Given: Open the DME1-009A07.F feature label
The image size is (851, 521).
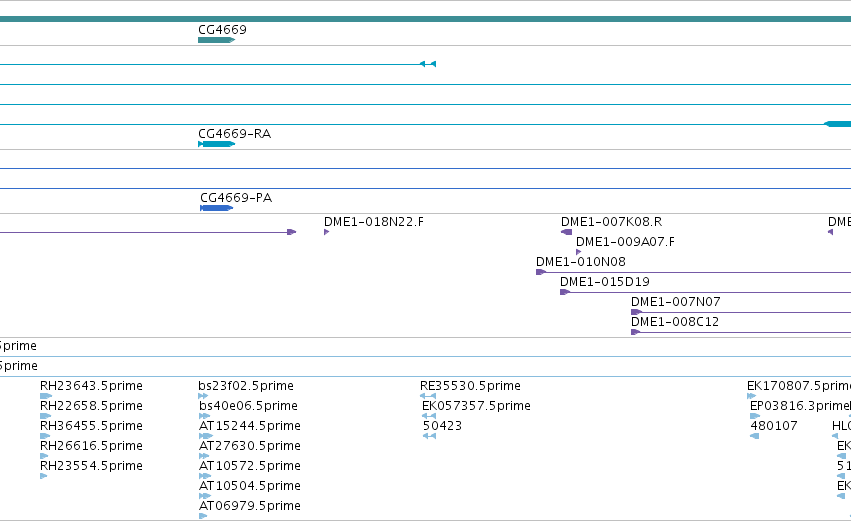Looking at the screenshot, I should pos(625,242).
